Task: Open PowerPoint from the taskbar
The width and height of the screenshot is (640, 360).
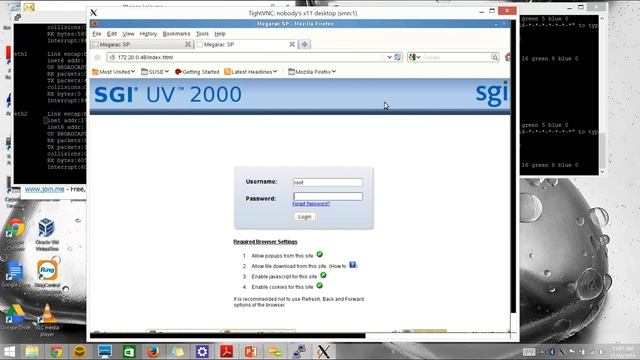Action: point(251,351)
